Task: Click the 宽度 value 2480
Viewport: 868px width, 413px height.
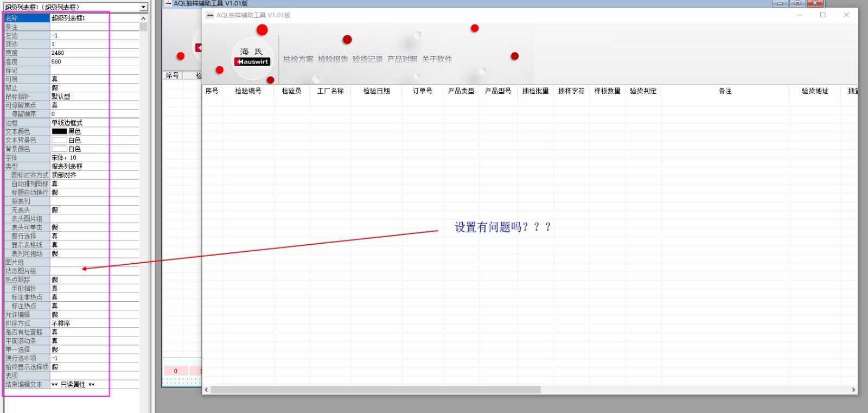Action: pyautogui.click(x=94, y=53)
